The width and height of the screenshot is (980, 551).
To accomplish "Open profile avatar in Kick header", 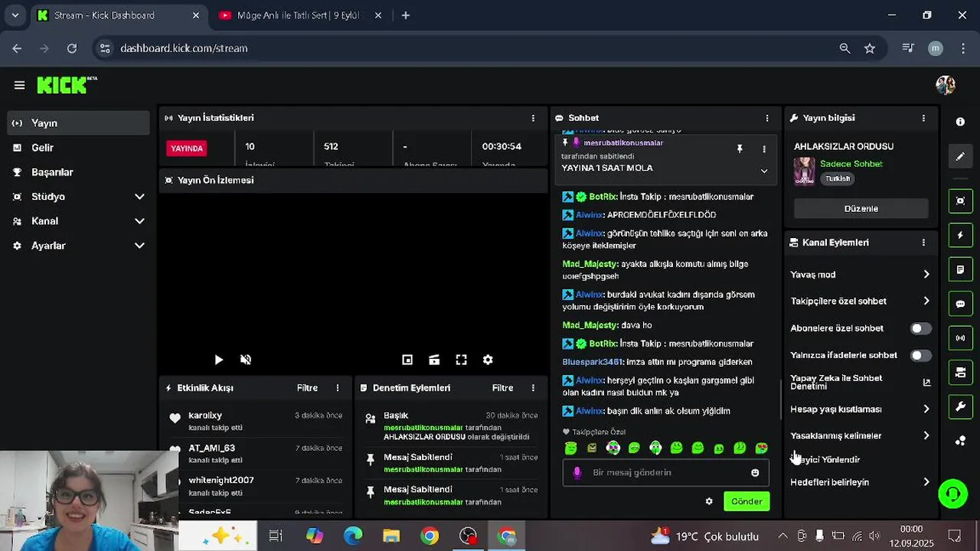I will click(x=946, y=85).
